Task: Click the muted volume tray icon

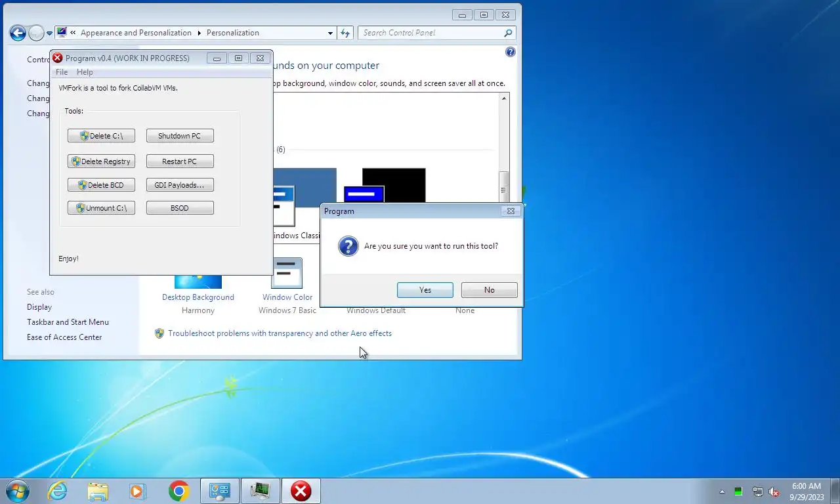Action: coord(774,492)
